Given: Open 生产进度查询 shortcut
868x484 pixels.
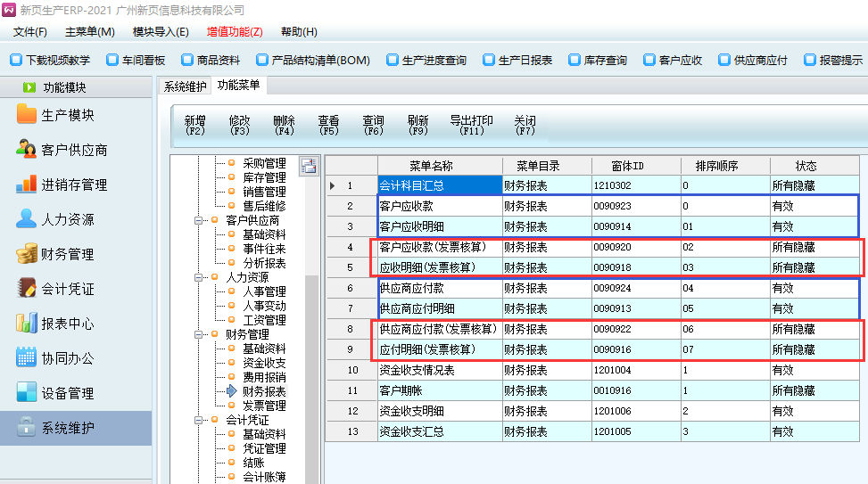Looking at the screenshot, I should (426, 60).
